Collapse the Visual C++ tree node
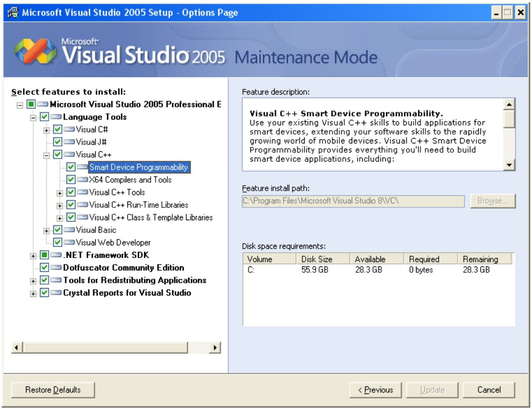 (x=46, y=155)
